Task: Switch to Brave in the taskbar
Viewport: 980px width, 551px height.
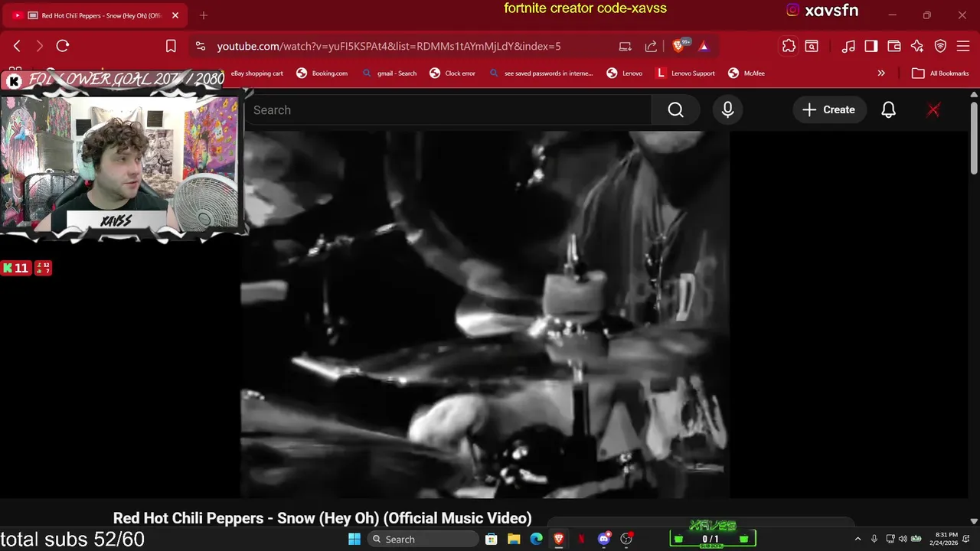Action: (x=559, y=540)
